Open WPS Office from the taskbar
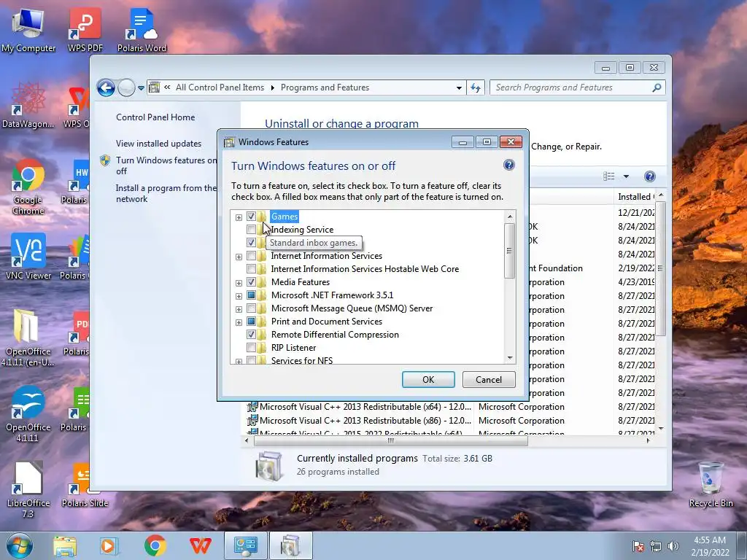Screen dimensions: 747x560 coord(201,545)
